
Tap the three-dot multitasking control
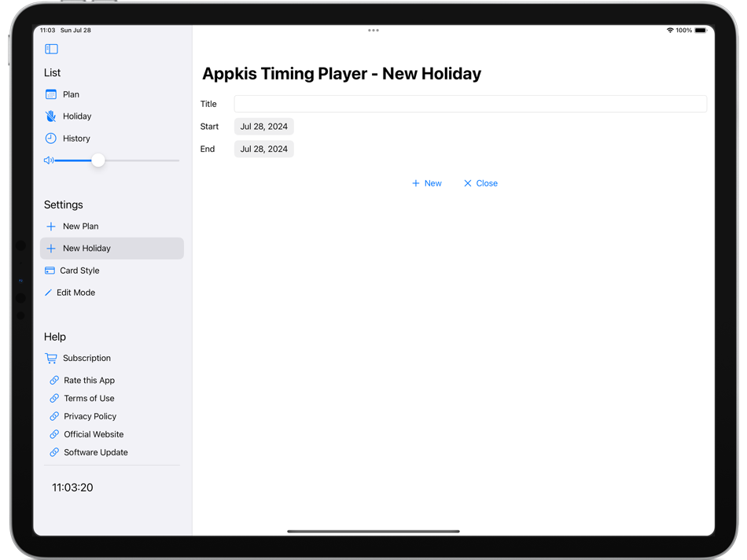point(373,30)
